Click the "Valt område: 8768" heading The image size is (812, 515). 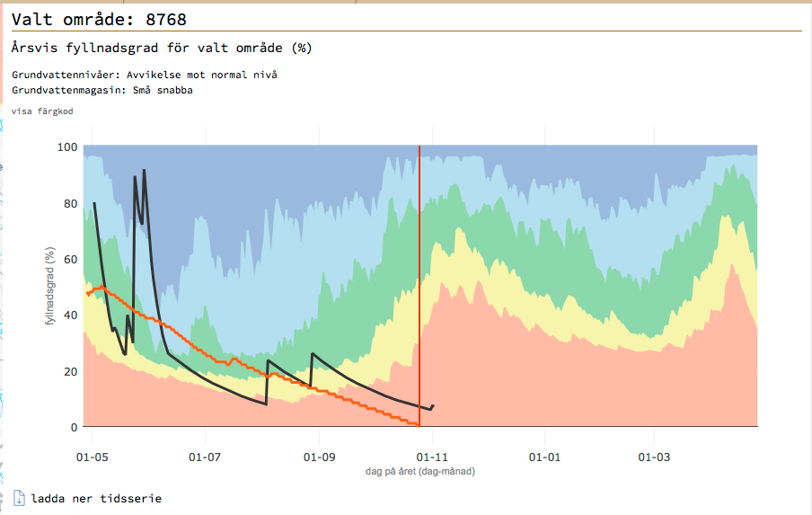pos(100,19)
